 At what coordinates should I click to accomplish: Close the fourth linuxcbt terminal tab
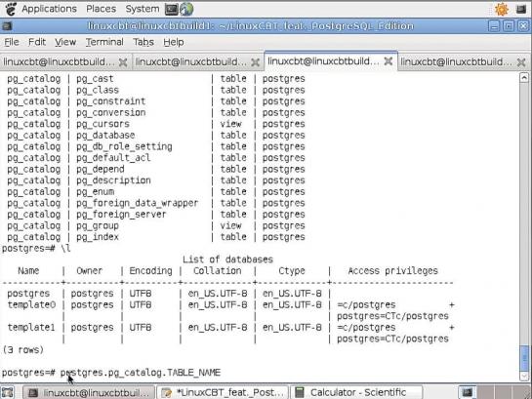point(521,62)
